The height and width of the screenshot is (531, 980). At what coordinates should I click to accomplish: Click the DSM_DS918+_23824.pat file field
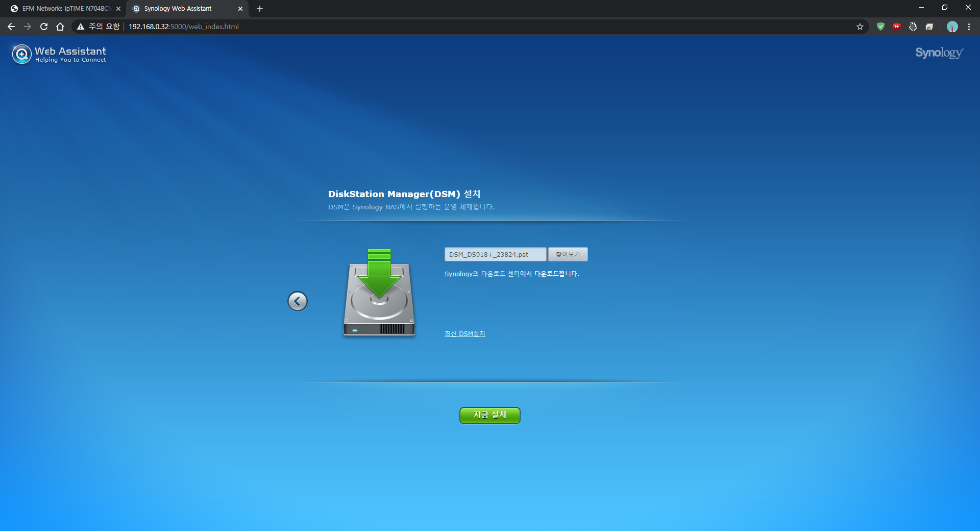tap(495, 254)
